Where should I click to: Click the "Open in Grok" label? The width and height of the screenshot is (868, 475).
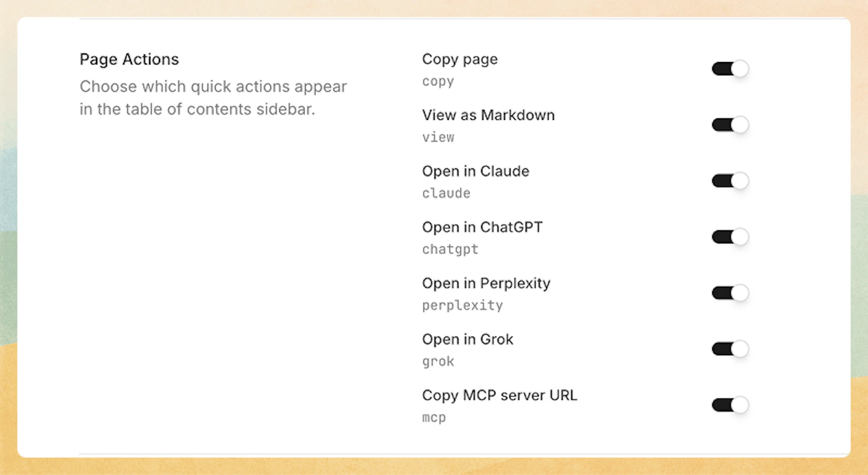[468, 339]
